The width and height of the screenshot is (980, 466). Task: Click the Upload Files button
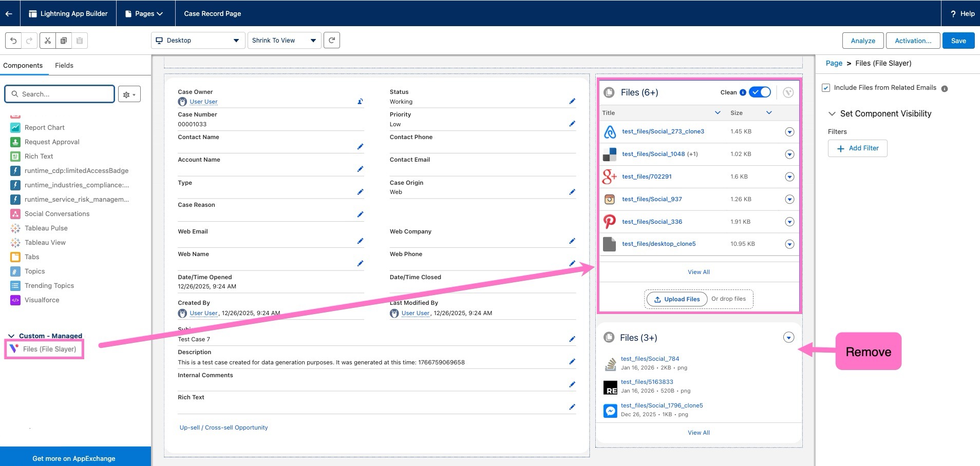click(x=676, y=299)
